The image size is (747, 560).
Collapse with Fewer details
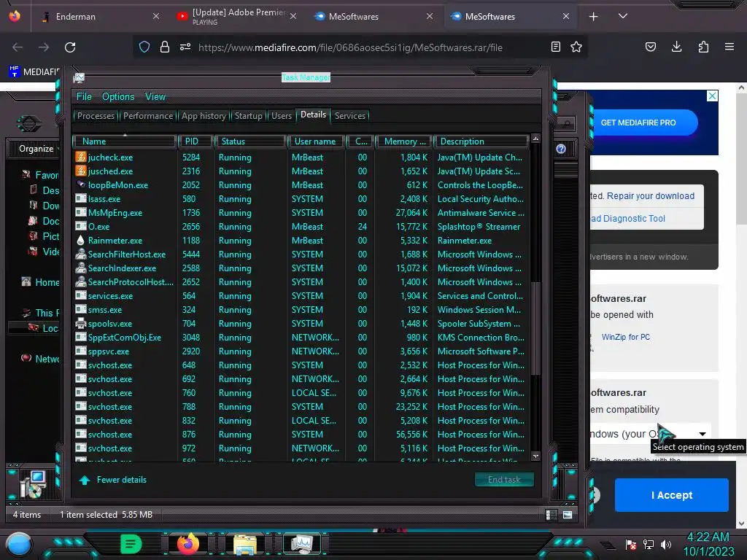(x=113, y=480)
